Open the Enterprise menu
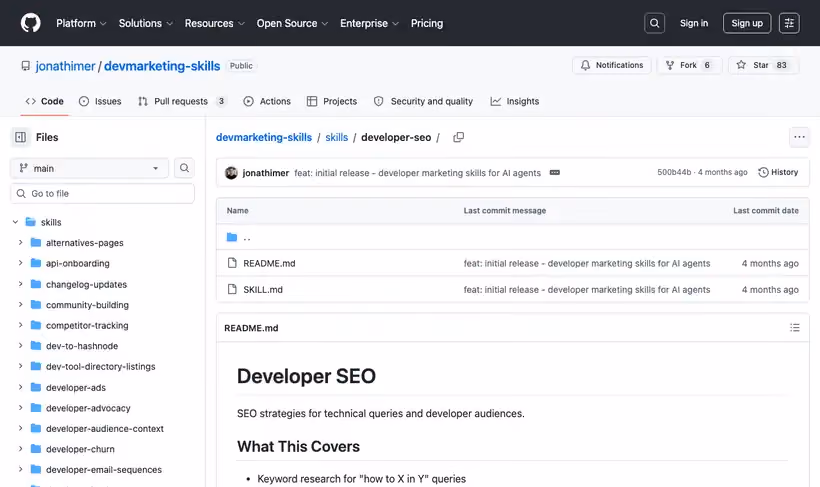The width and height of the screenshot is (820, 487). (x=369, y=23)
